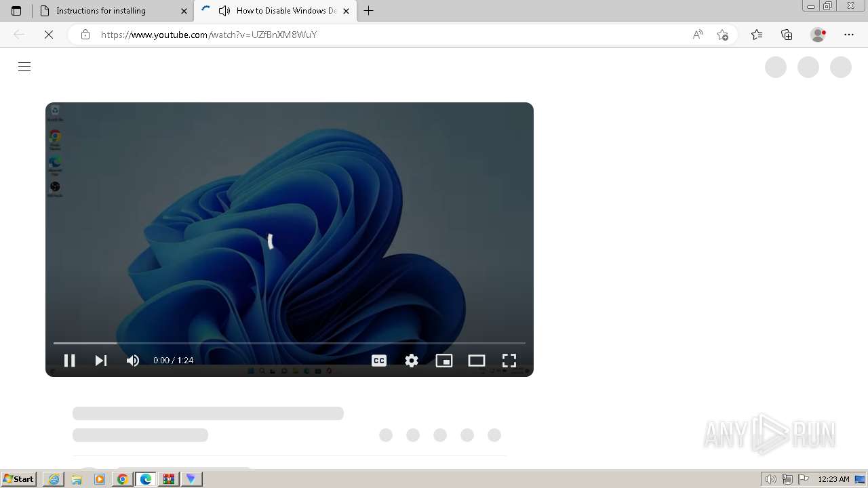
Task: Open network status tray icon
Action: point(787,479)
